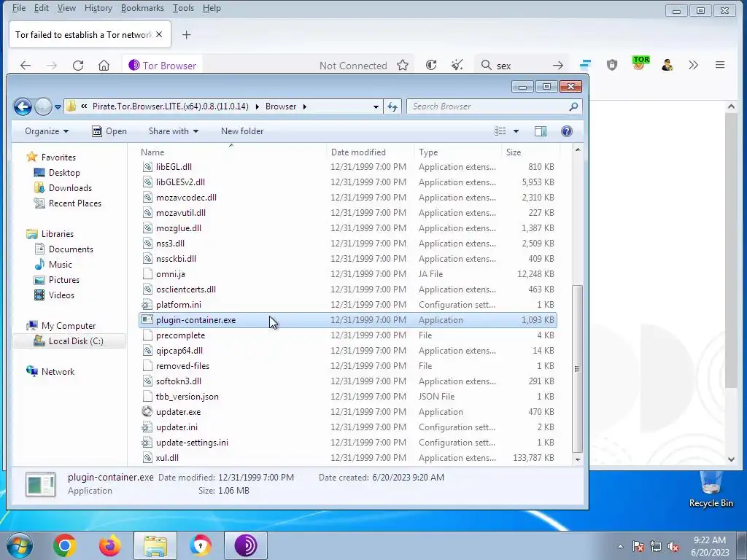Sort files by Type column
747x560 pixels.
click(x=457, y=152)
